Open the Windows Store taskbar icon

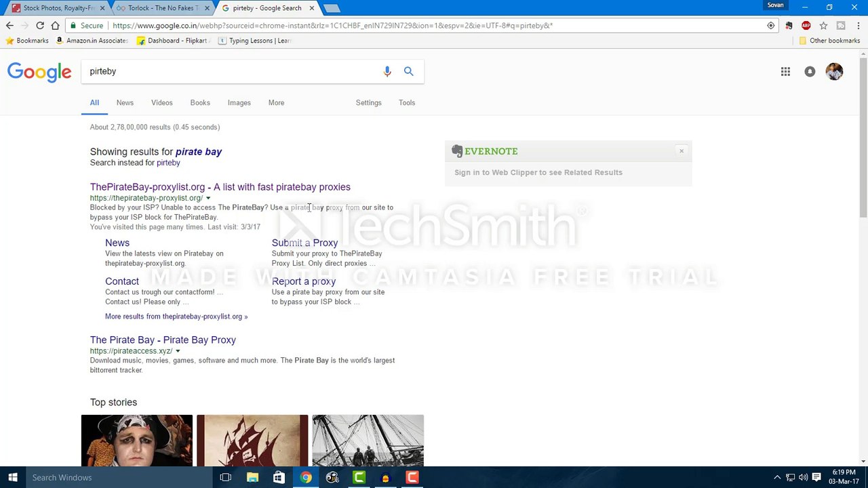coord(279,477)
